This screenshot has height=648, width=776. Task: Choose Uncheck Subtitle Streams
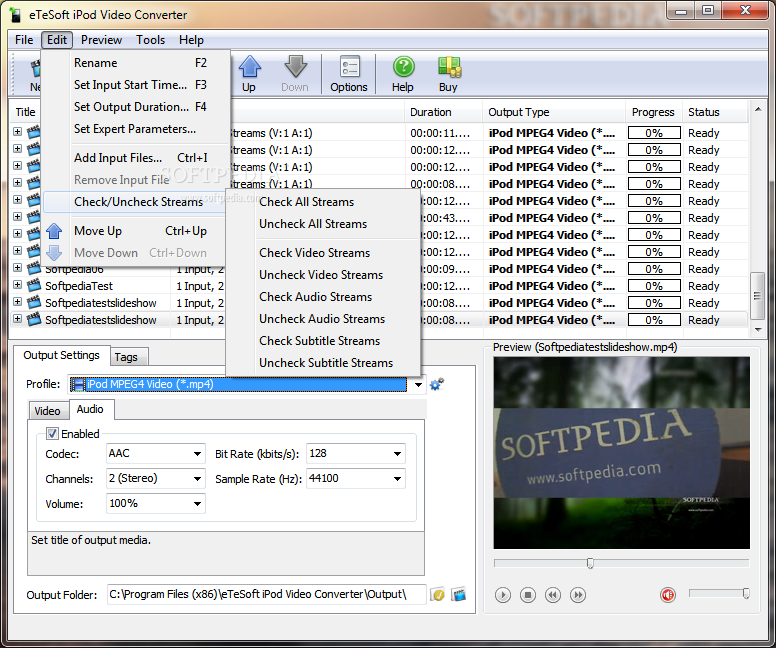click(x=323, y=363)
